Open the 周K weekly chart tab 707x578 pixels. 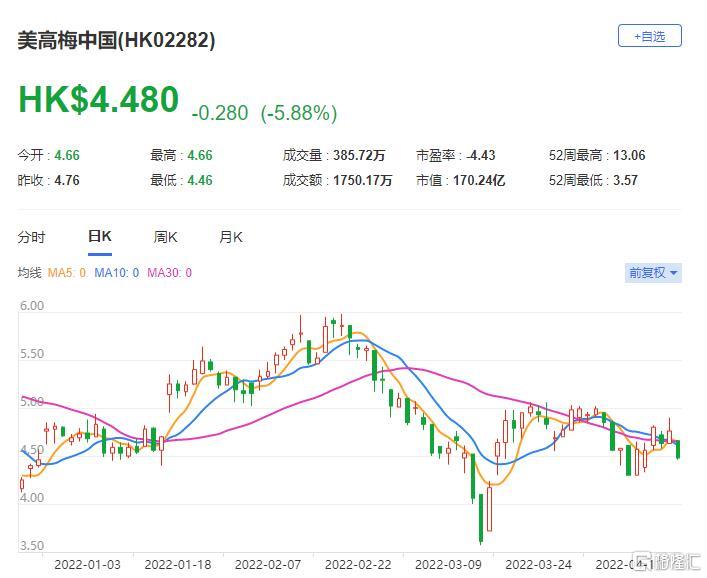click(x=165, y=237)
